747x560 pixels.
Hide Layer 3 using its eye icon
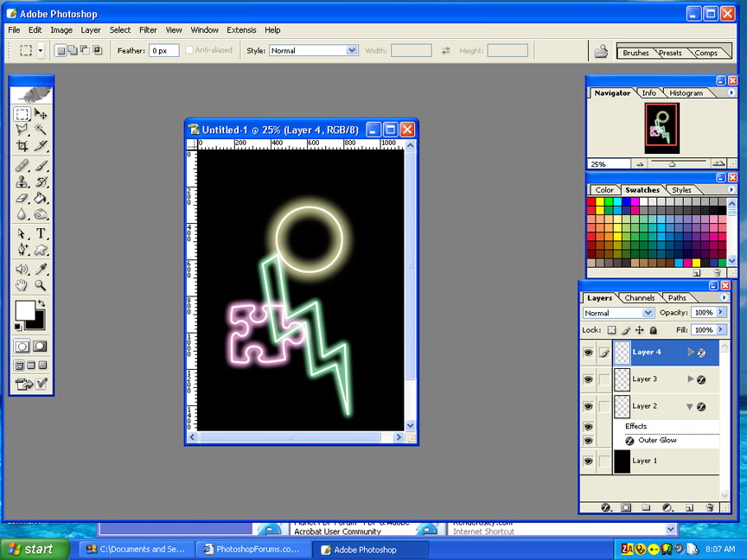click(x=588, y=379)
